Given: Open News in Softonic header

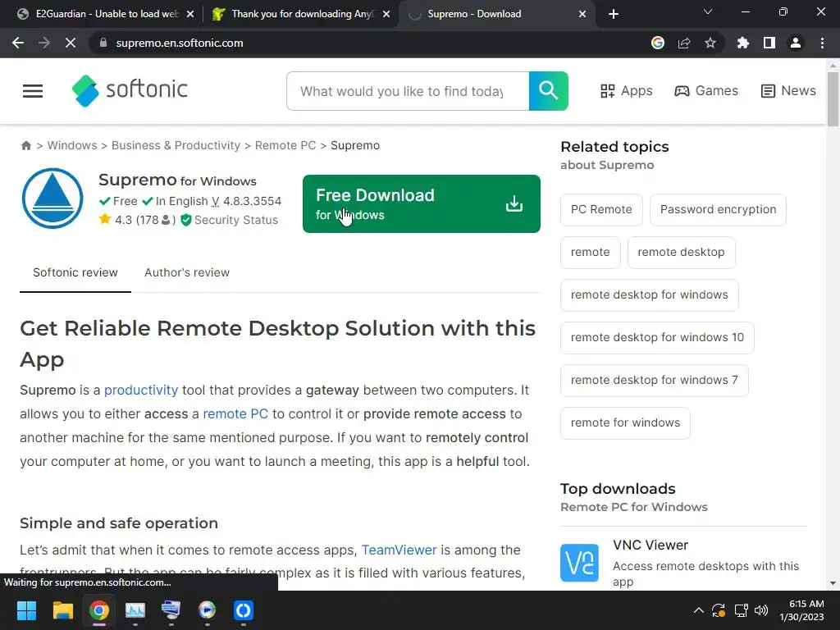Looking at the screenshot, I should pyautogui.click(x=788, y=91).
